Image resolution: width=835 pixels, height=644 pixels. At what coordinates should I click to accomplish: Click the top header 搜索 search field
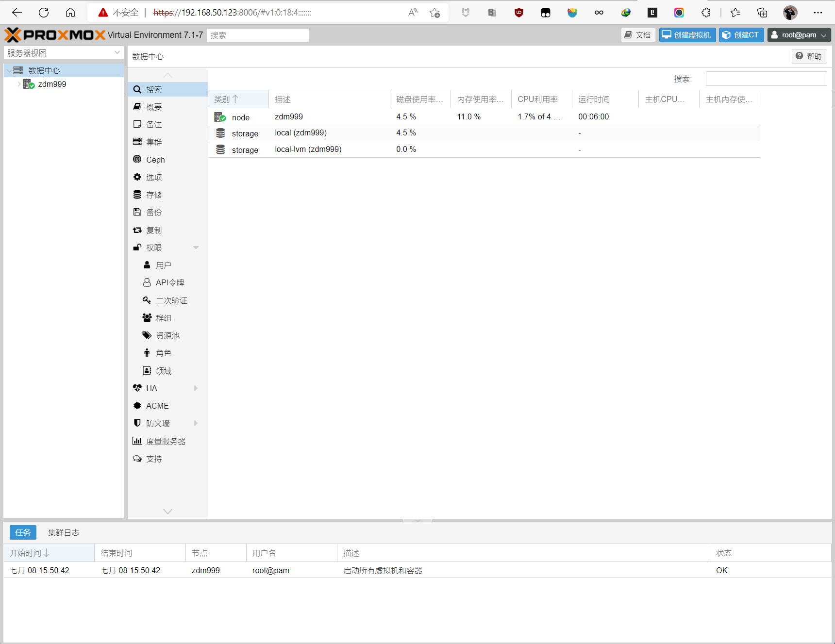(257, 35)
